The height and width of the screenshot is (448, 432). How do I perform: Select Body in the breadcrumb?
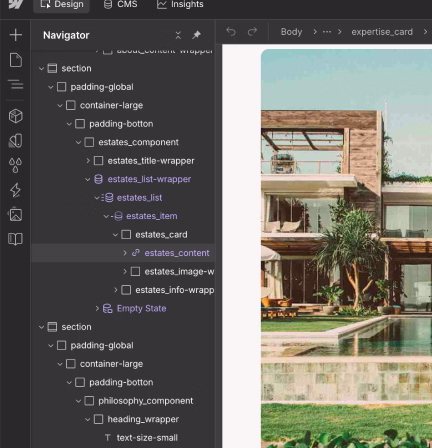(x=291, y=32)
